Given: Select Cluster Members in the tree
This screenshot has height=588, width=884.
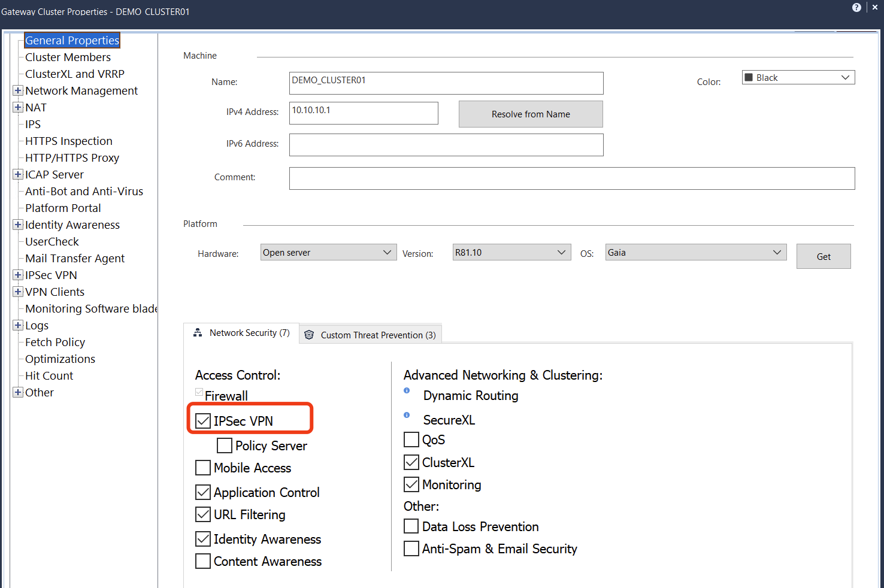Looking at the screenshot, I should (68, 57).
